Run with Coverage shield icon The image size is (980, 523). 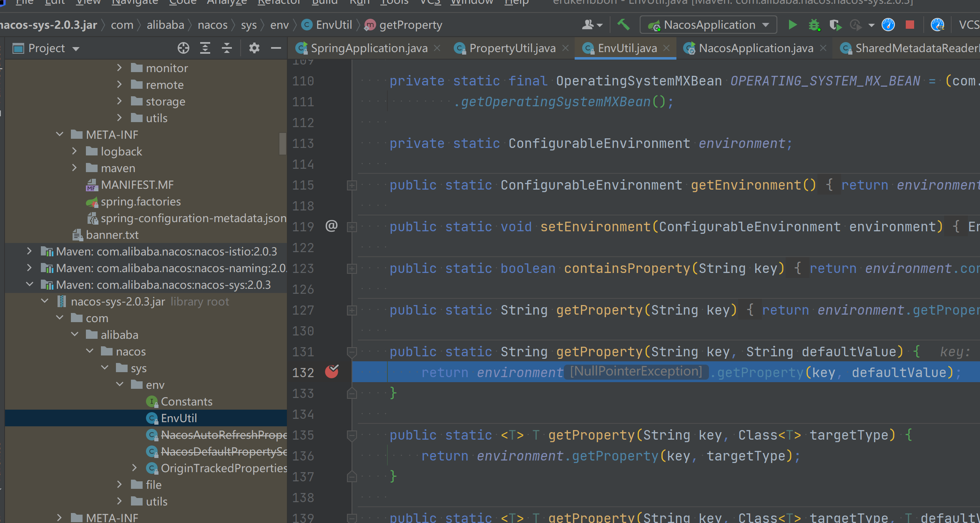pos(835,25)
